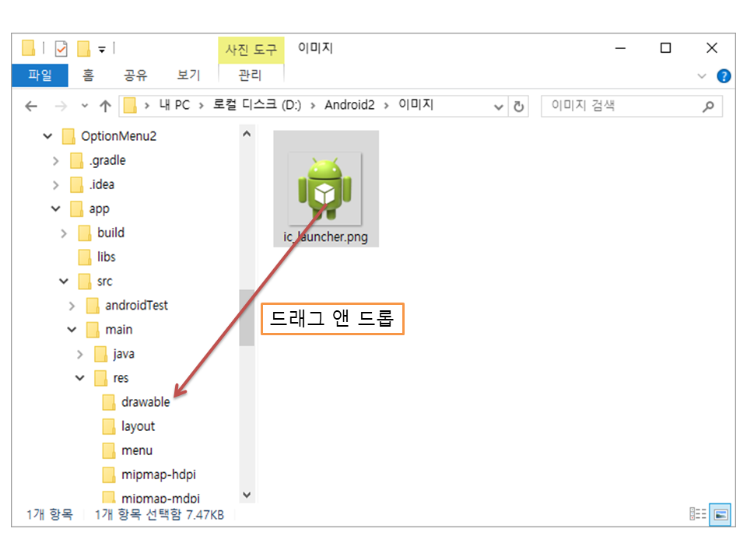Open the recent locations dropdown arrow
Image resolution: width=747 pixels, height=560 pixels.
(84, 106)
